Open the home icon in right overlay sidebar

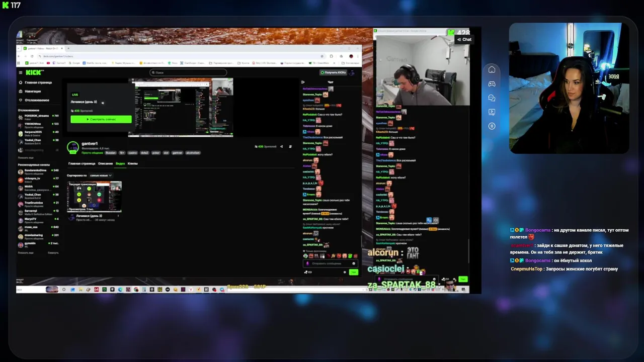coord(492,69)
